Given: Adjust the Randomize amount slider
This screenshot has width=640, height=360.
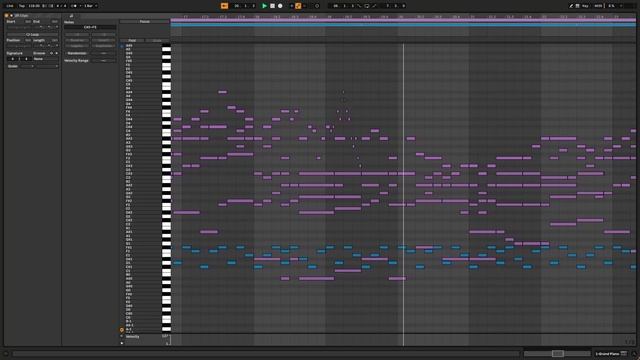Looking at the screenshot, I should click(103, 53).
